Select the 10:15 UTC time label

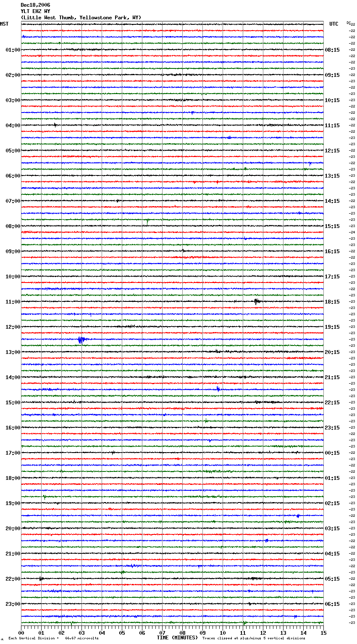coord(332,100)
